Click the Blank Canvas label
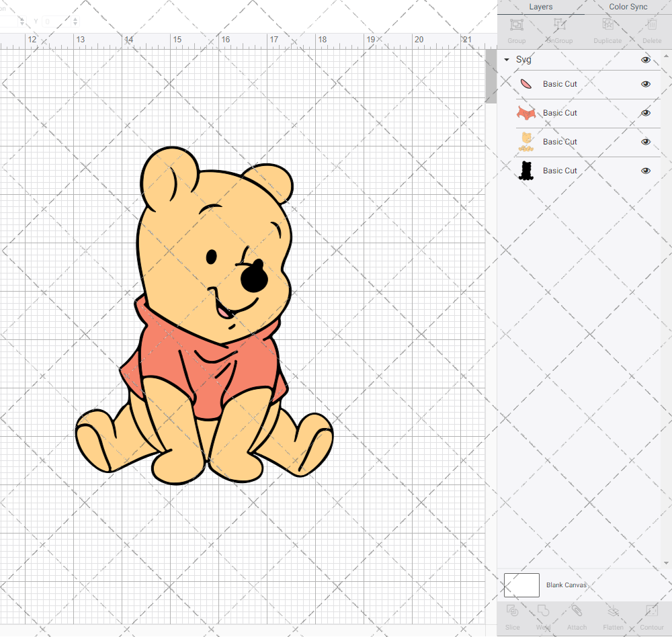This screenshot has width=672, height=637. (566, 585)
